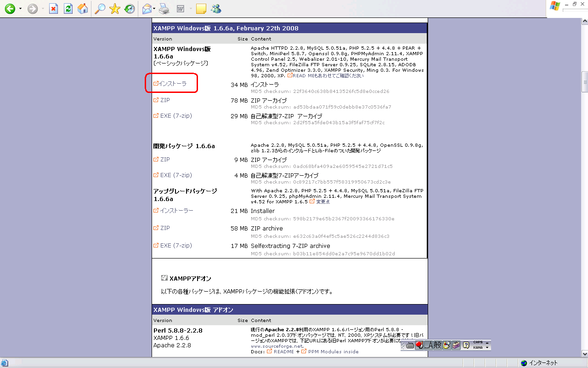
Task: Toggle the IME input mode A button
Action: pyautogui.click(x=428, y=345)
